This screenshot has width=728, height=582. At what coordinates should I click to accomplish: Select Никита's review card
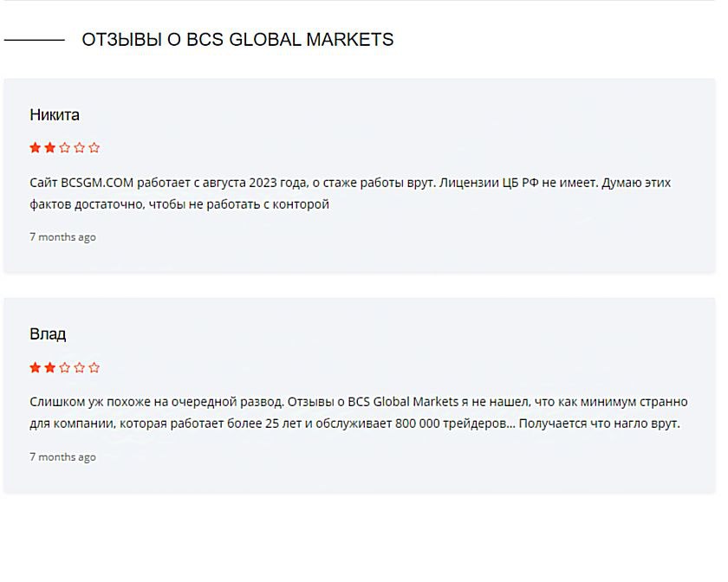click(364, 169)
